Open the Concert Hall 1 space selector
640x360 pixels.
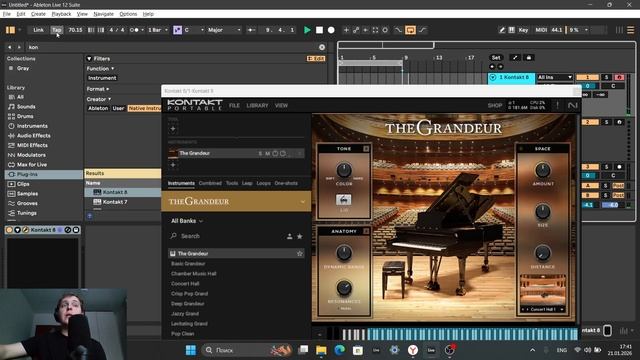(x=542, y=309)
